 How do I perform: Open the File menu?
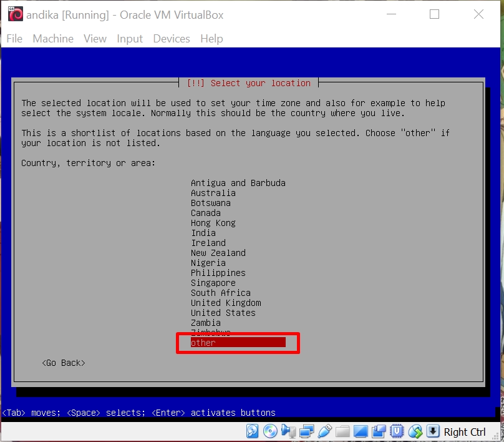tap(14, 39)
